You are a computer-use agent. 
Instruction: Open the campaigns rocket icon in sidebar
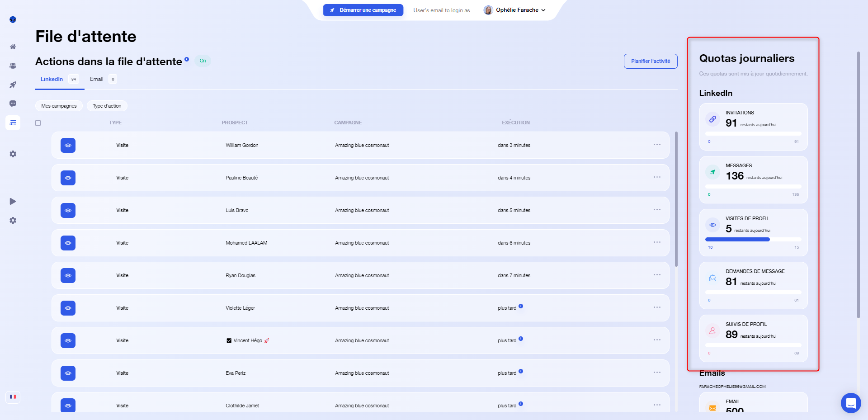coord(13,85)
